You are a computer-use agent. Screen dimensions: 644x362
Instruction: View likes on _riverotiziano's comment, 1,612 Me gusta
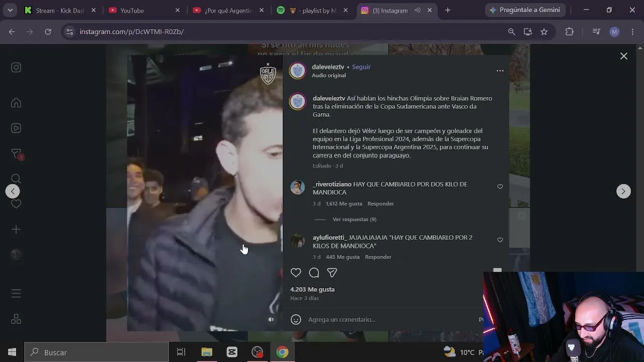tap(344, 204)
